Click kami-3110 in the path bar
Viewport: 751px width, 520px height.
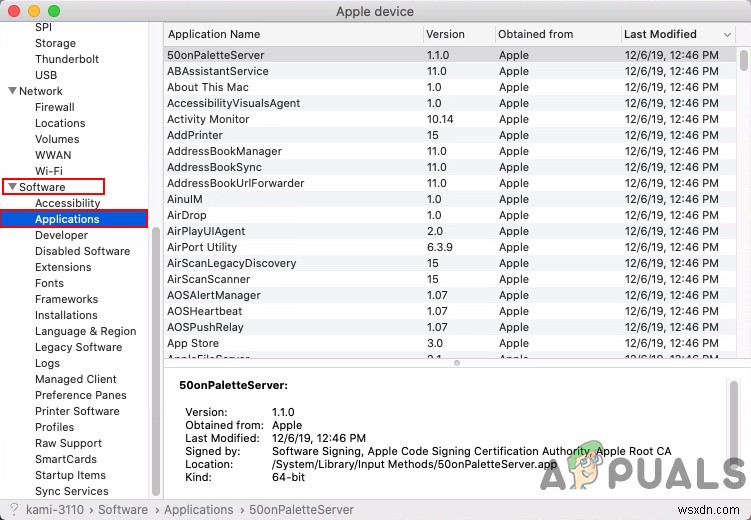click(x=55, y=509)
